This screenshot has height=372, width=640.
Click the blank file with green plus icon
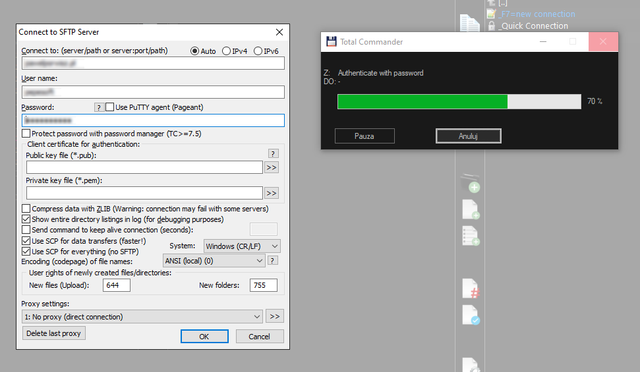(471, 209)
